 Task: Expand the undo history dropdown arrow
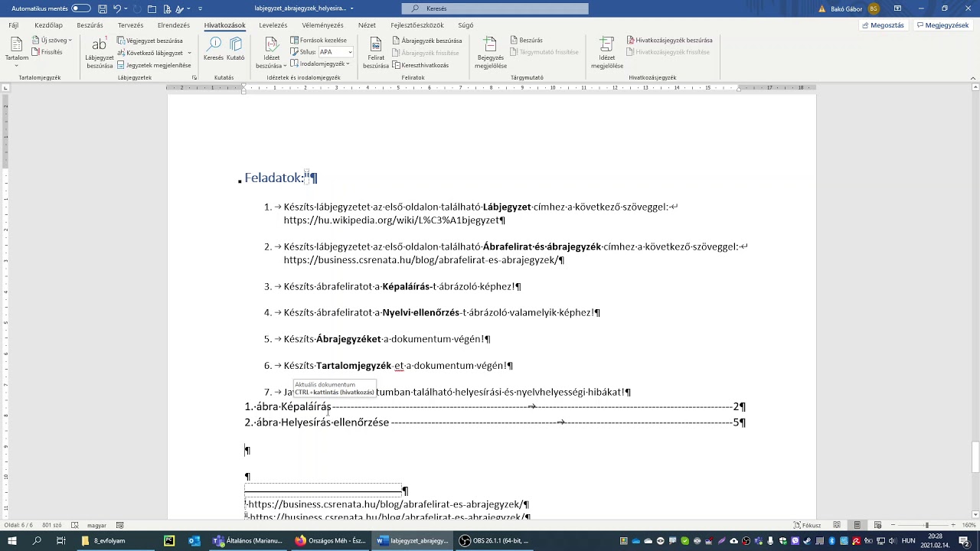pyautogui.click(x=127, y=8)
